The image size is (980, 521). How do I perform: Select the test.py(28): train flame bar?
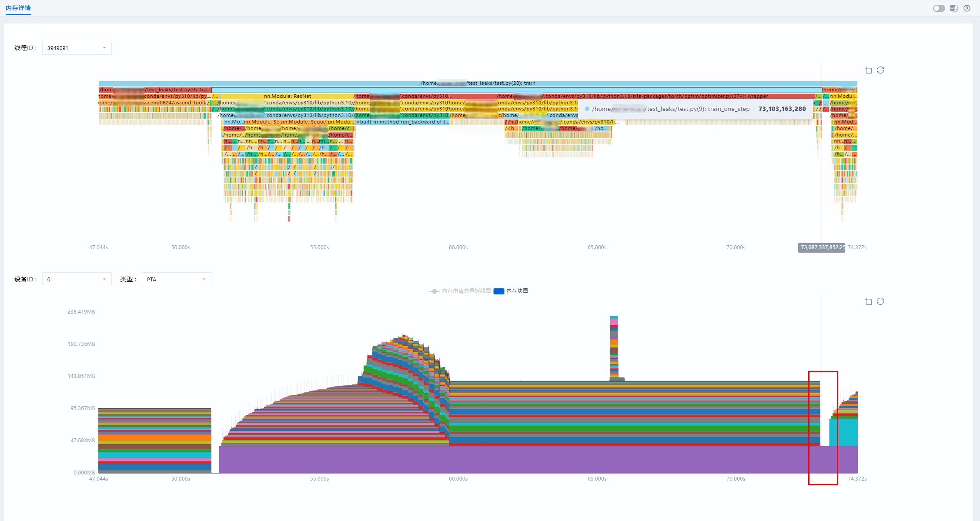click(478, 83)
